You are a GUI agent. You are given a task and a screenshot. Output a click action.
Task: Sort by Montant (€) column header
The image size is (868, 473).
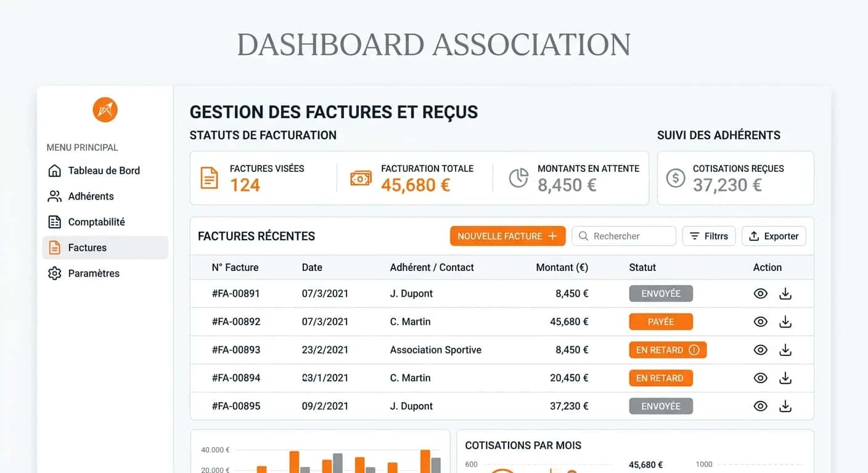pyautogui.click(x=562, y=267)
